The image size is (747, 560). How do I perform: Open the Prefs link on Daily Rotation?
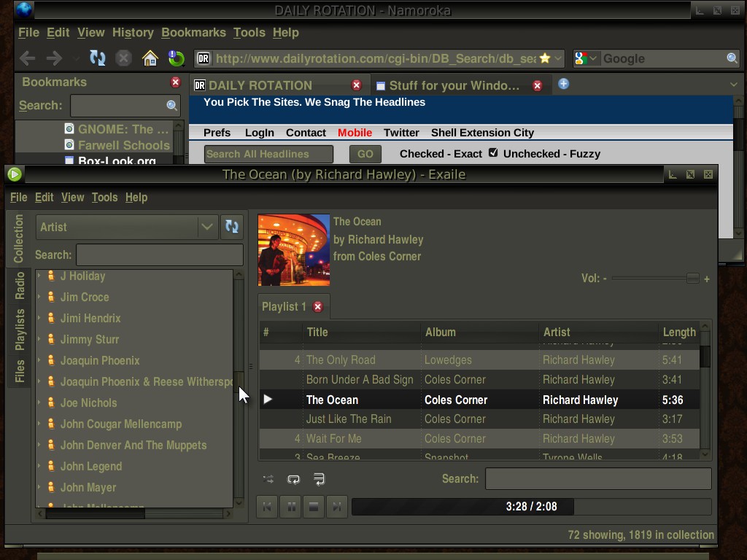point(217,133)
